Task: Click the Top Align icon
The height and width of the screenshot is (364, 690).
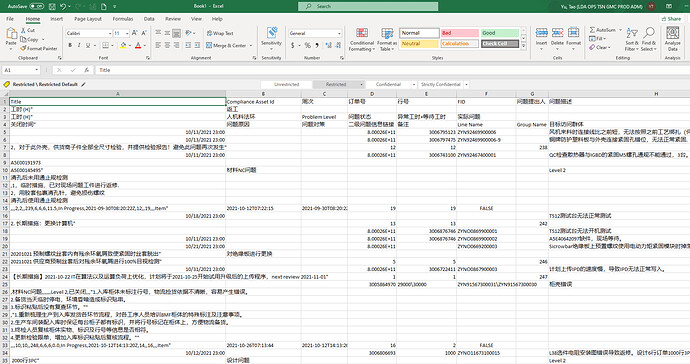Action: point(158,33)
